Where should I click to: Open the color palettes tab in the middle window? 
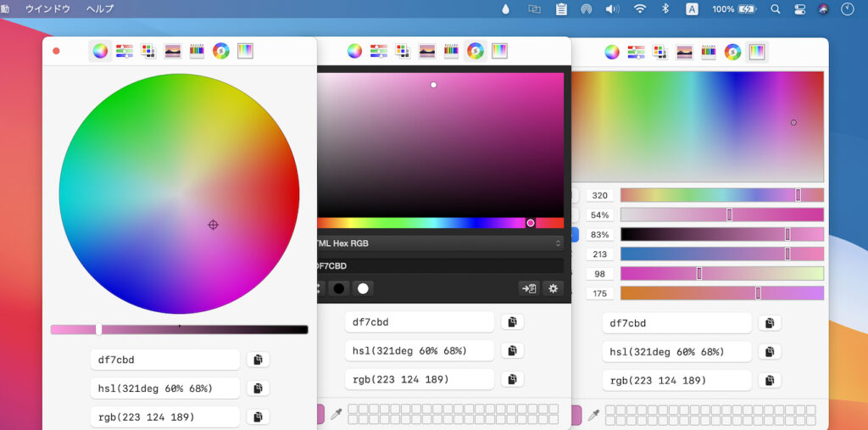coord(403,51)
